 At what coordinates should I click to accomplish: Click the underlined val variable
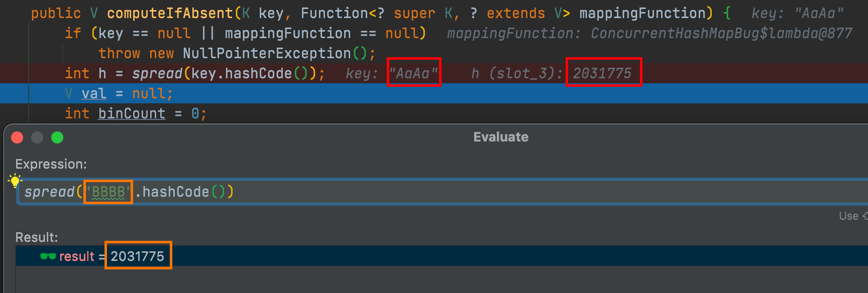(x=94, y=94)
